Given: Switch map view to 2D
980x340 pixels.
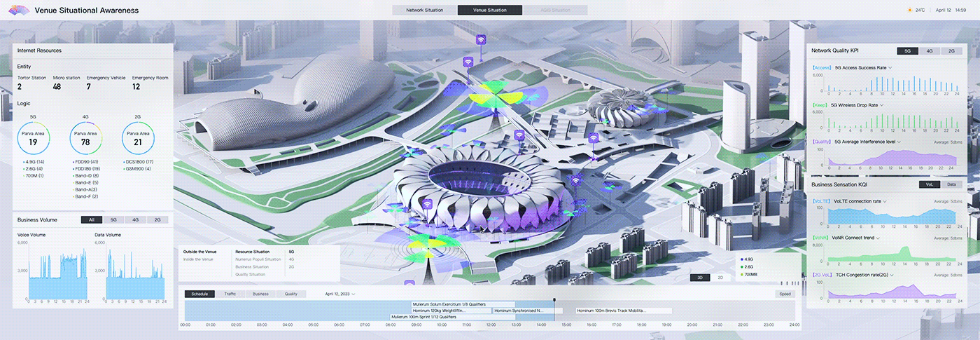Looking at the screenshot, I should (720, 278).
